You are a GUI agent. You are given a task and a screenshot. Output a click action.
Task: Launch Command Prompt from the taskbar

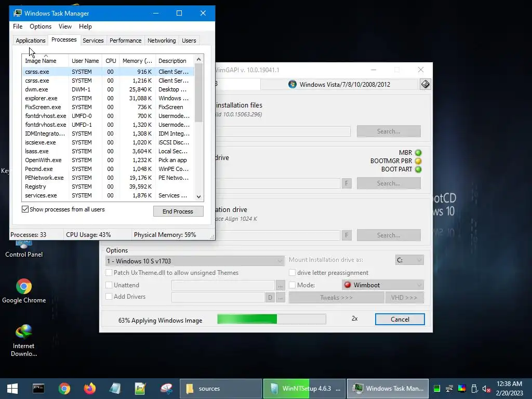[38, 389]
